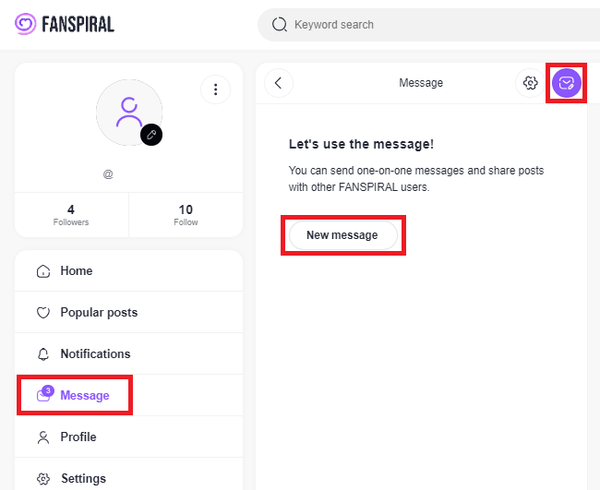Open the three-dot profile options menu
The image size is (600, 490).
click(215, 90)
